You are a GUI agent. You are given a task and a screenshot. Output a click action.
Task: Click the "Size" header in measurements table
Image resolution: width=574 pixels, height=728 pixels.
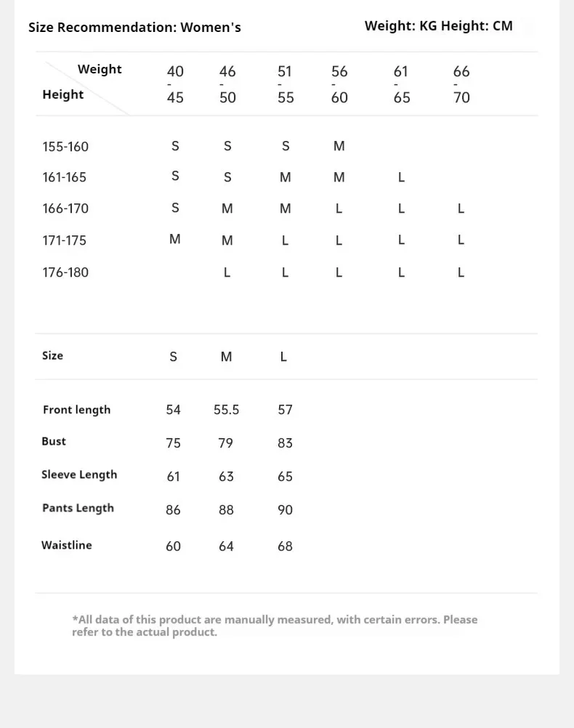point(52,356)
